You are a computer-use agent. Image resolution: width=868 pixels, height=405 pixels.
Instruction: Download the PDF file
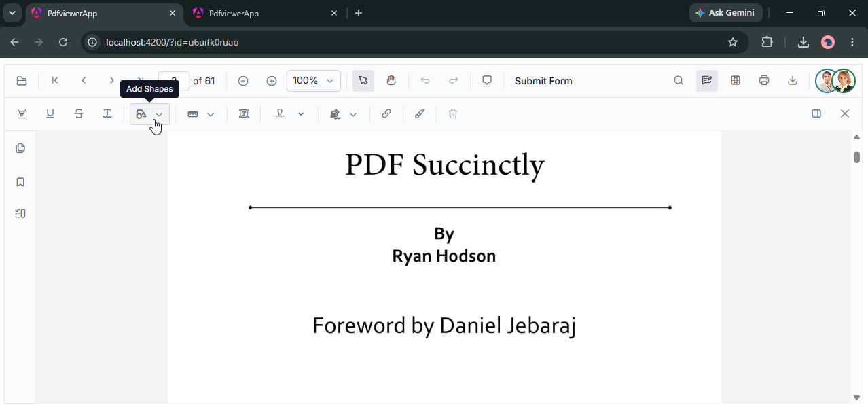pos(793,80)
